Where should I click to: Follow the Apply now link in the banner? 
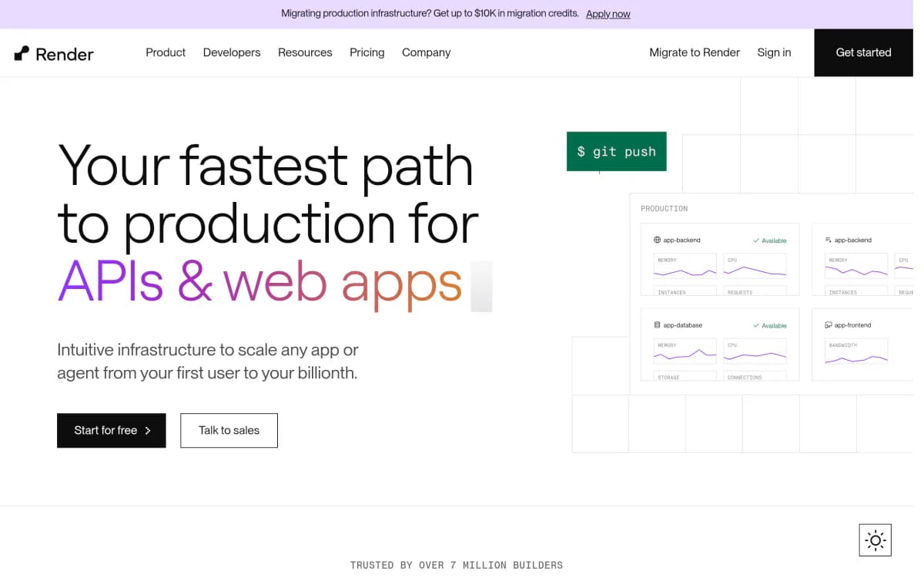[608, 14]
